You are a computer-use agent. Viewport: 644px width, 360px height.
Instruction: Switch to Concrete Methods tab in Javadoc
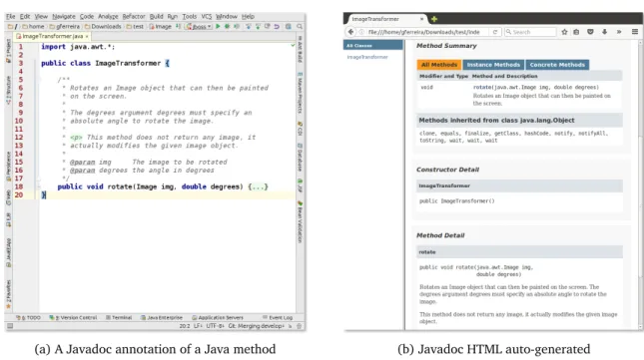(x=557, y=65)
